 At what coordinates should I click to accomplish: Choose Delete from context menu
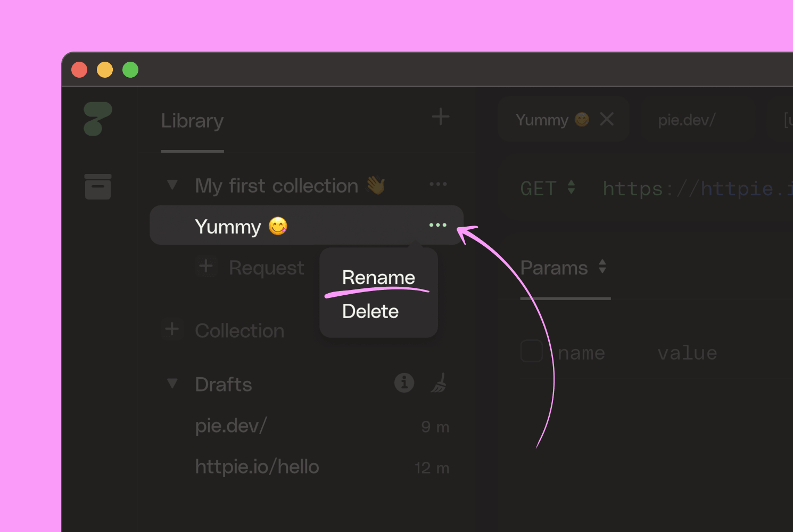[370, 311]
